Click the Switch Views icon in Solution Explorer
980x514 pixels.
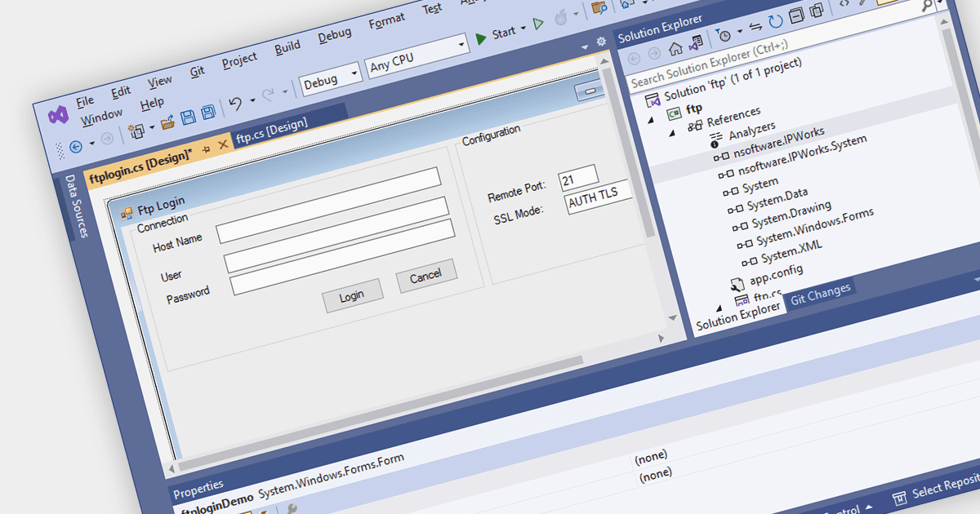(695, 42)
